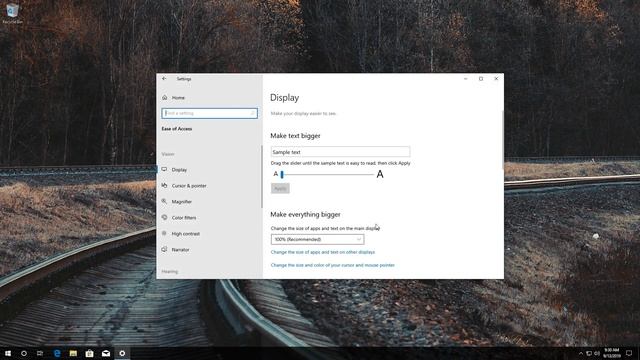This screenshot has width=640, height=360.
Task: Click the Display monitor icon in the sidebar
Action: [164, 169]
